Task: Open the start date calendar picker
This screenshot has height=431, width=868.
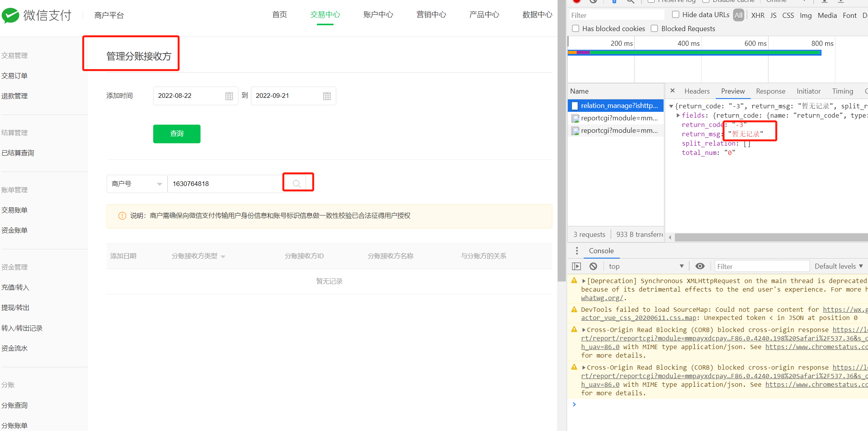Action: tap(229, 96)
